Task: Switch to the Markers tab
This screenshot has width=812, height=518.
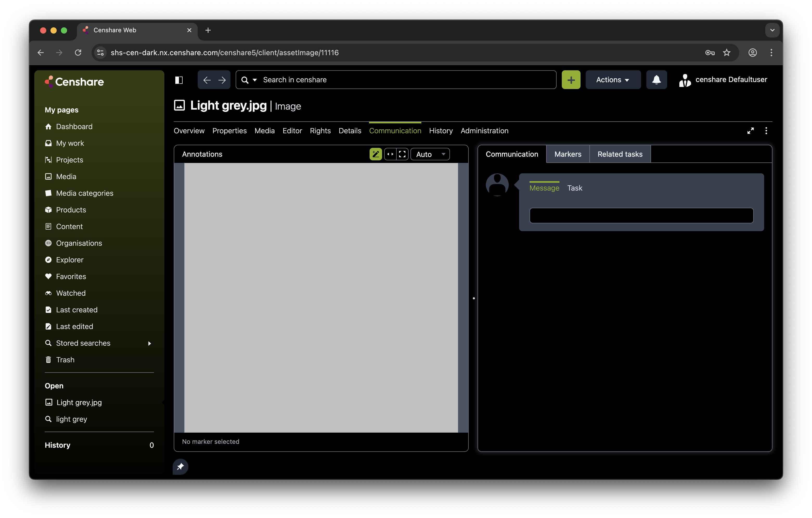Action: tap(568, 154)
